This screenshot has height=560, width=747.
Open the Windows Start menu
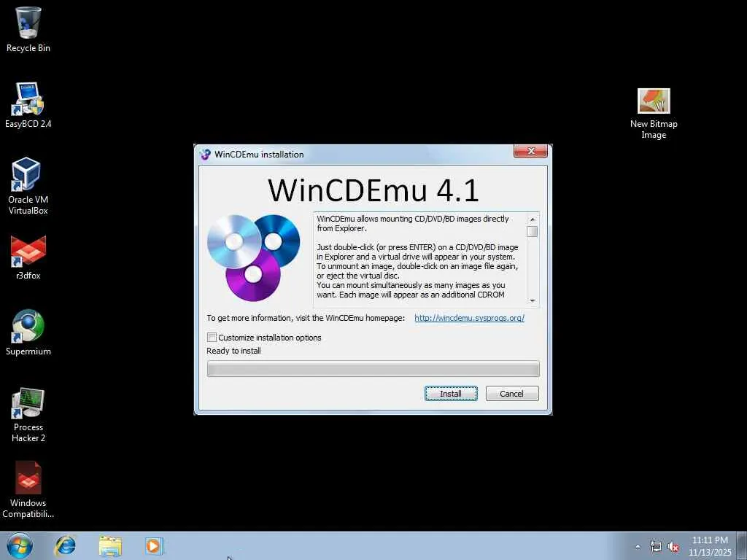click(x=20, y=545)
